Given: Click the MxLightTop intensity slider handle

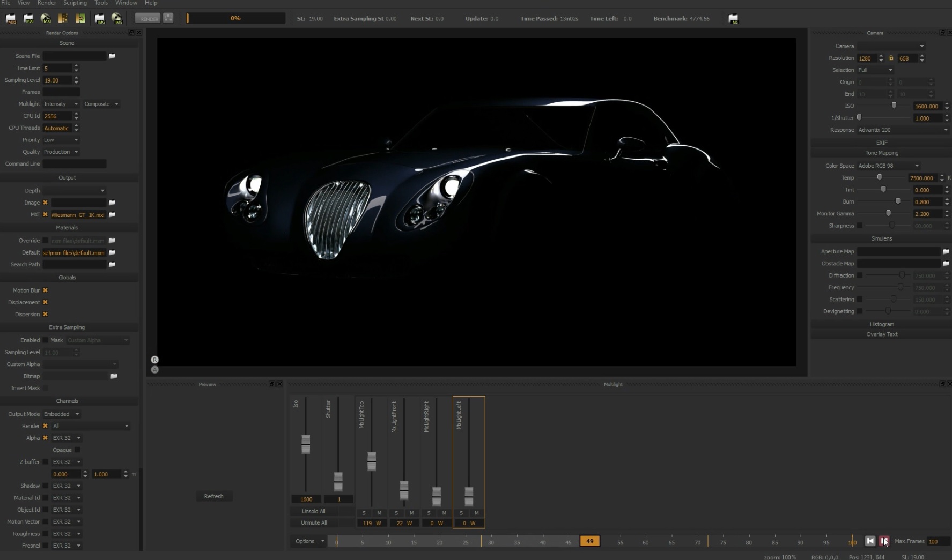Looking at the screenshot, I should pos(372,461).
